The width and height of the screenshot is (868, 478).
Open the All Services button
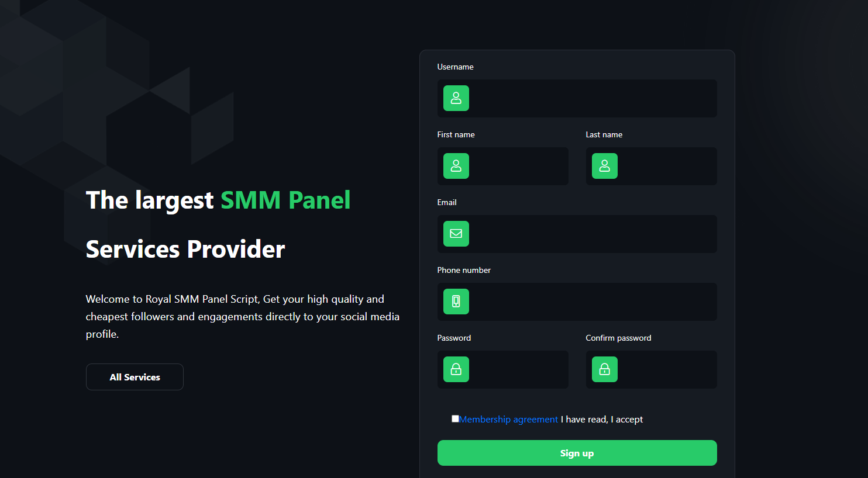click(x=135, y=377)
